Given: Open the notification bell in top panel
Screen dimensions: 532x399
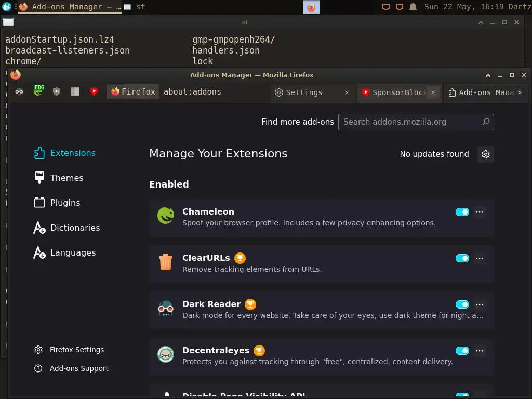Looking at the screenshot, I should pos(413,7).
